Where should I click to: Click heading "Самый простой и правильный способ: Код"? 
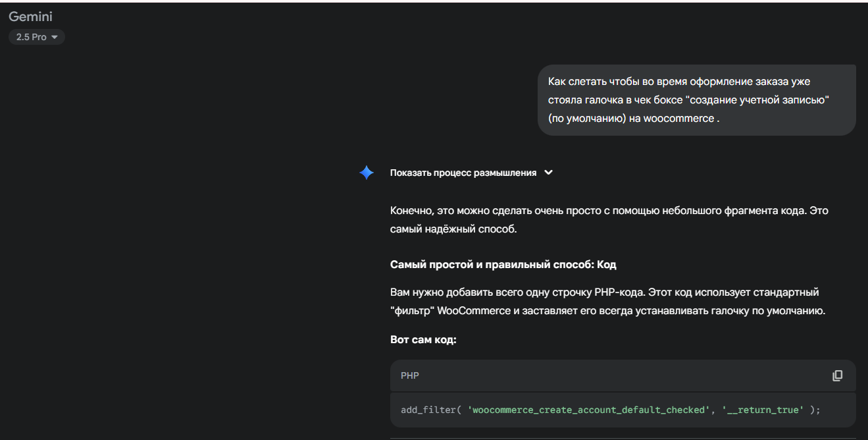[503, 264]
